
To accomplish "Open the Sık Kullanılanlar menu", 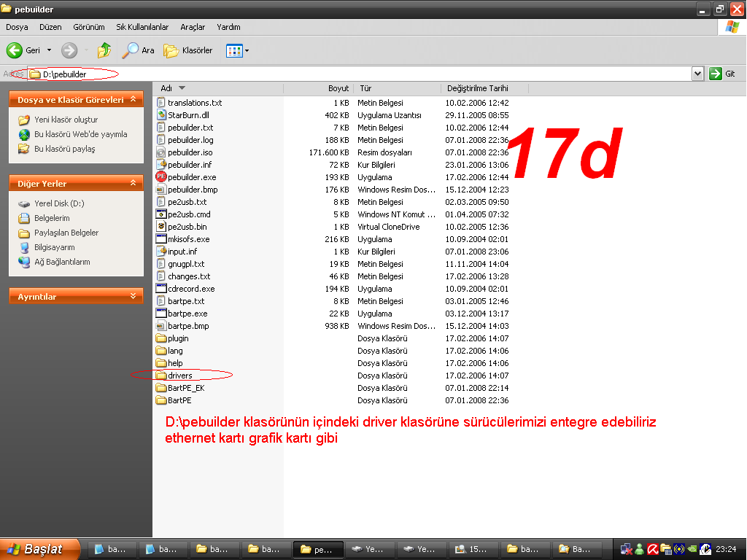I will point(142,27).
